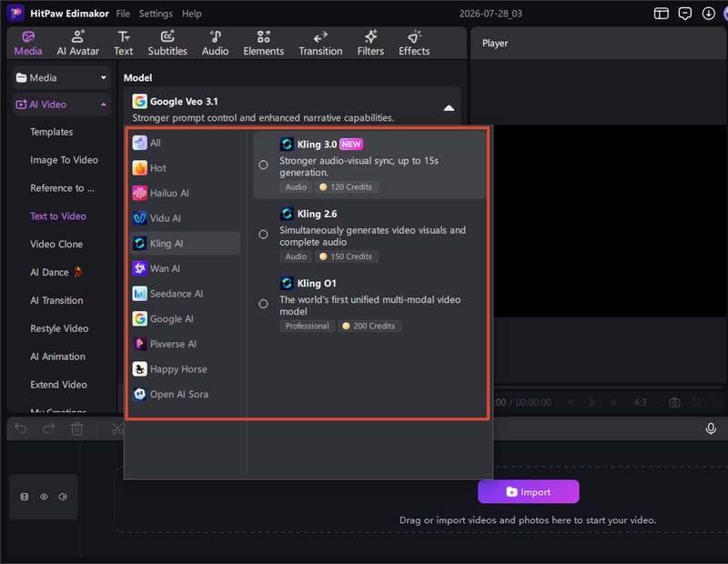The height and width of the screenshot is (564, 728).
Task: Open the AI Avatar tab
Action: pyautogui.click(x=77, y=43)
